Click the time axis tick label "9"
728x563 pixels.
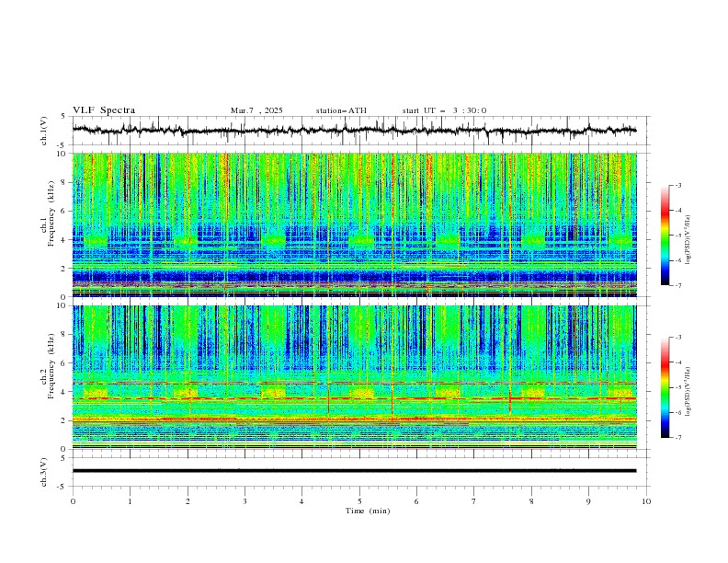coord(588,501)
